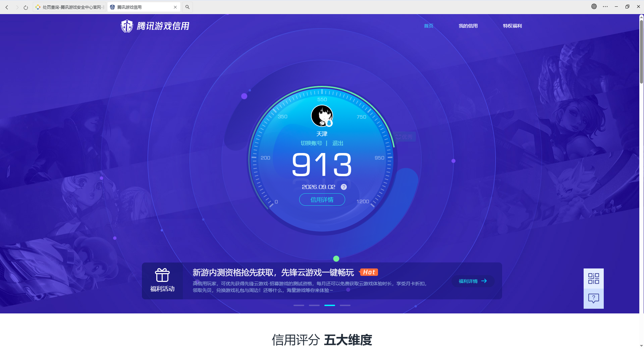Screen dimensions: 644x349
Task: Click the globe icon in title bar
Action: point(594,6)
